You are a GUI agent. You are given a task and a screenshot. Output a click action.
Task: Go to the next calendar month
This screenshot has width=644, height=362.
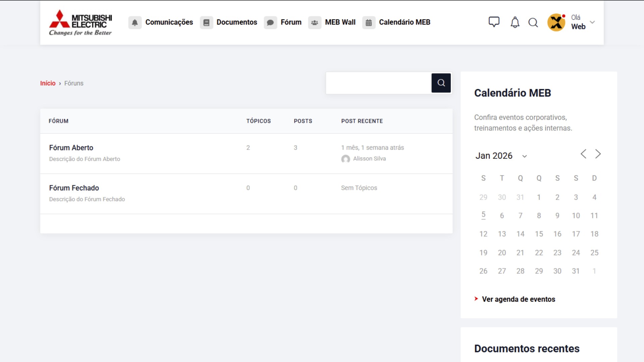click(x=598, y=154)
